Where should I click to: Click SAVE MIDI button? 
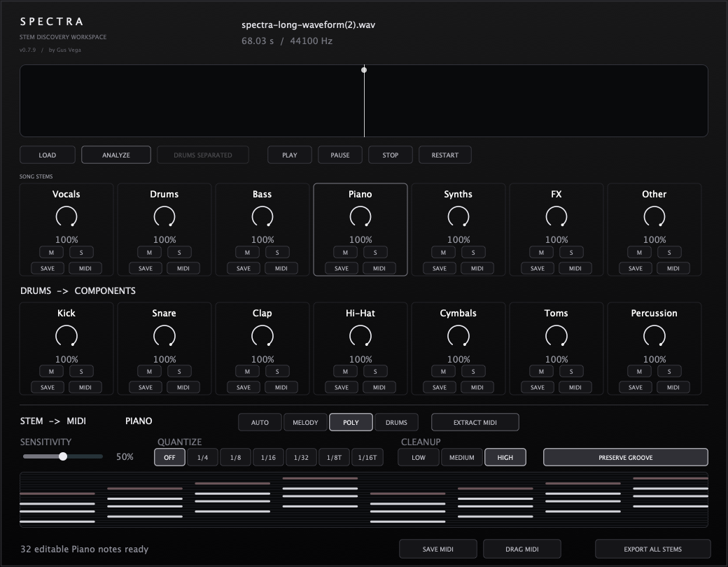(x=437, y=549)
